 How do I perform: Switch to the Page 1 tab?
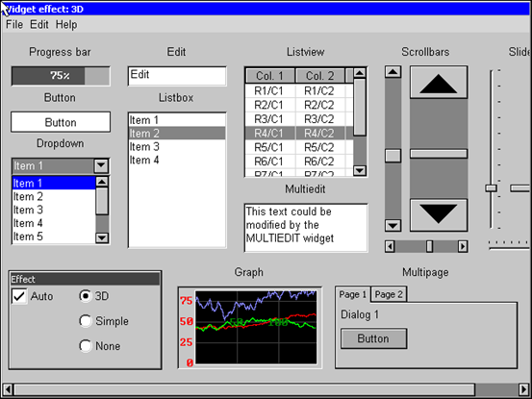[352, 294]
